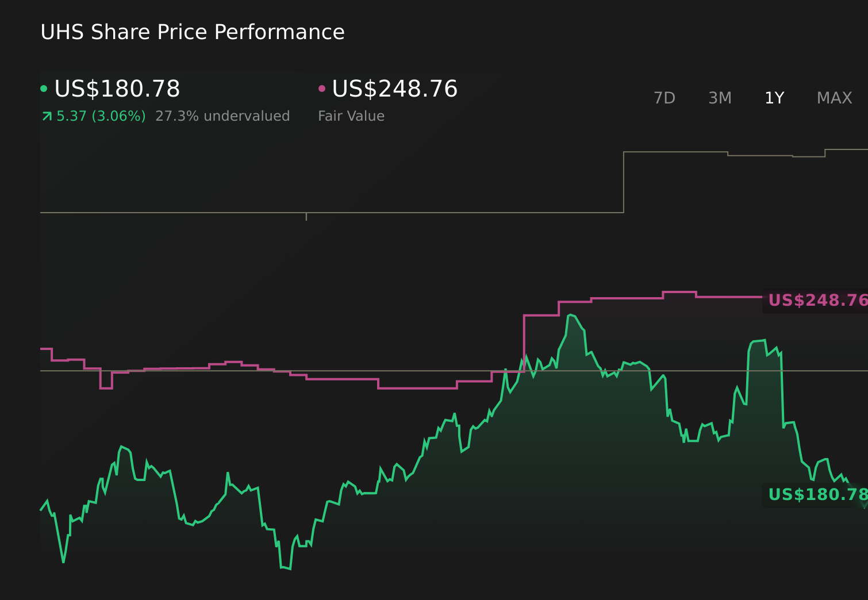Open details for the Fair Value label
868x600 pixels.
pyautogui.click(x=351, y=116)
